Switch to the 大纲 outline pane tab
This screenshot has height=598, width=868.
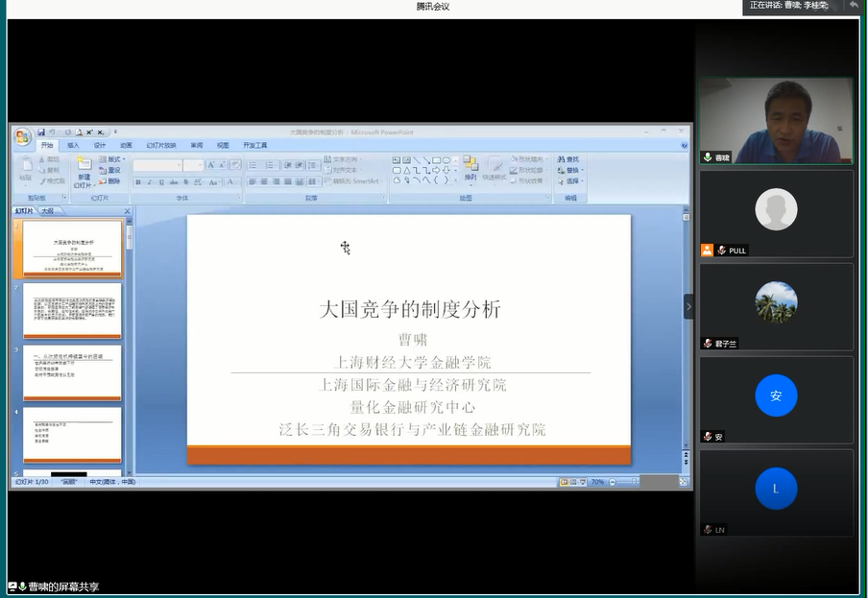[x=47, y=211]
